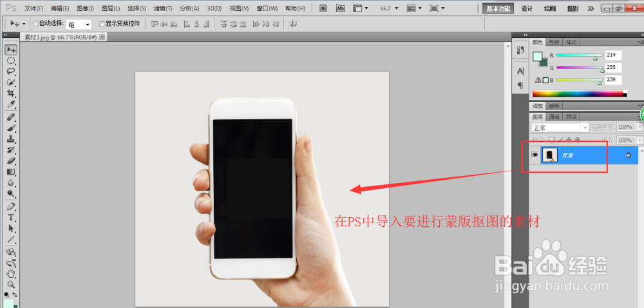Select the Dodge tool

point(11,193)
